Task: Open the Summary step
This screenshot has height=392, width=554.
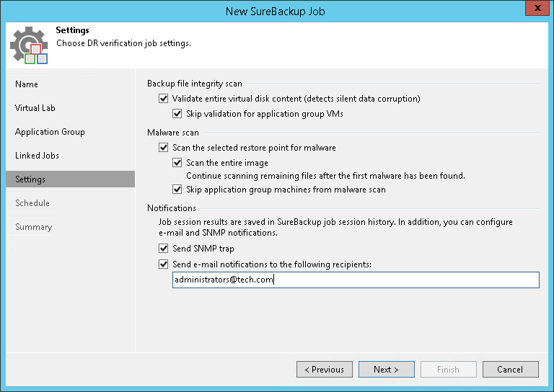Action: (33, 227)
